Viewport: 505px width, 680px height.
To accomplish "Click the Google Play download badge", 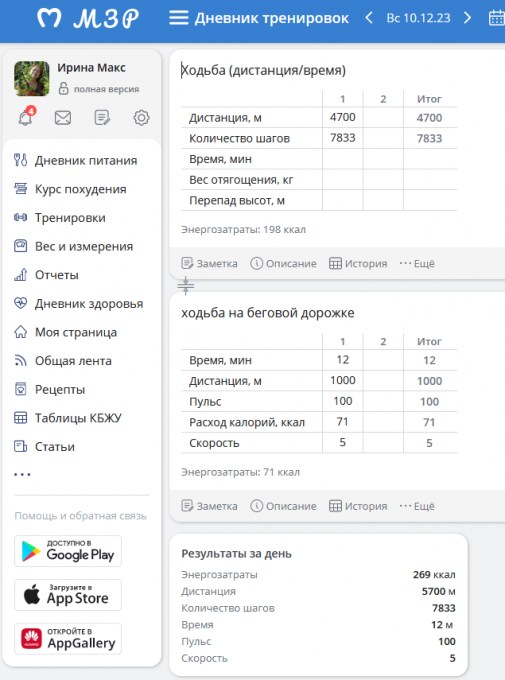I will [68, 551].
